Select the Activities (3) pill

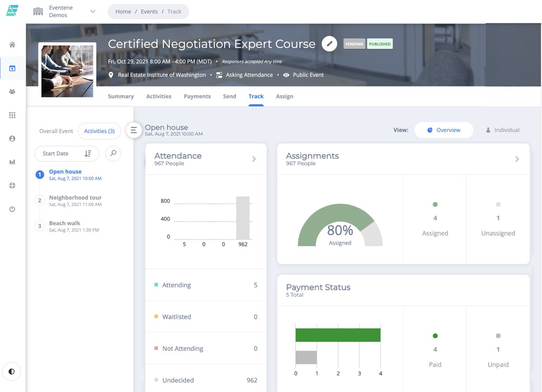[99, 131]
